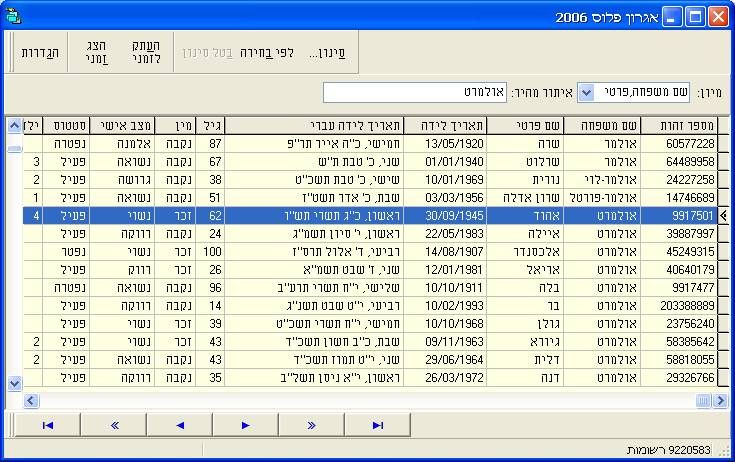The width and height of the screenshot is (735, 462).
Task: Click the סטטוס column header
Action: (x=66, y=126)
